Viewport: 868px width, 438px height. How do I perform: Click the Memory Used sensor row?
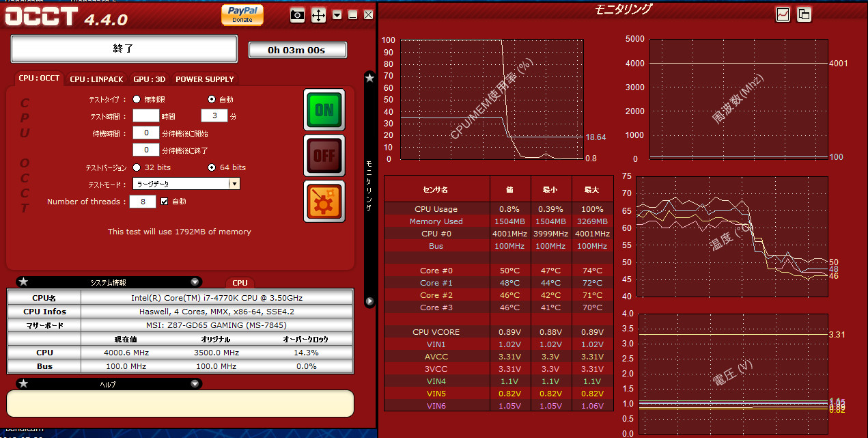click(499, 221)
